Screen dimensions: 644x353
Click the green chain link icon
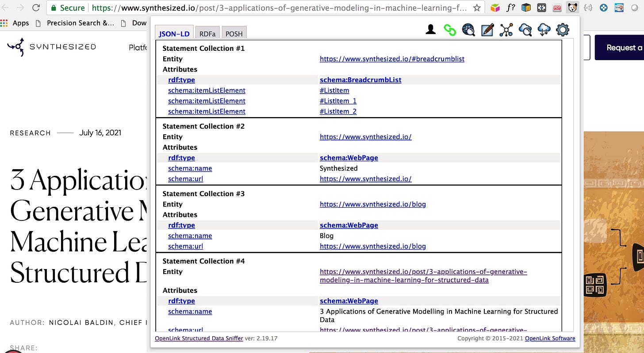pos(450,30)
